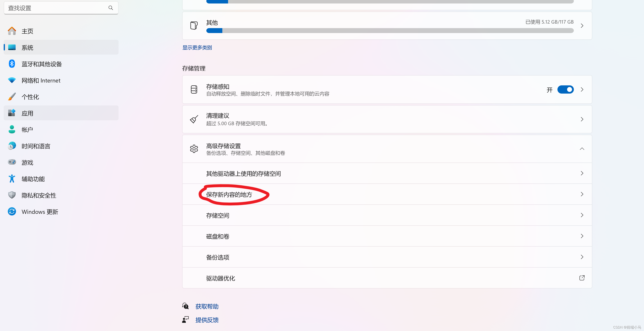Expand the cleanup recommendations chevron
This screenshot has height=331, width=644.
[582, 119]
